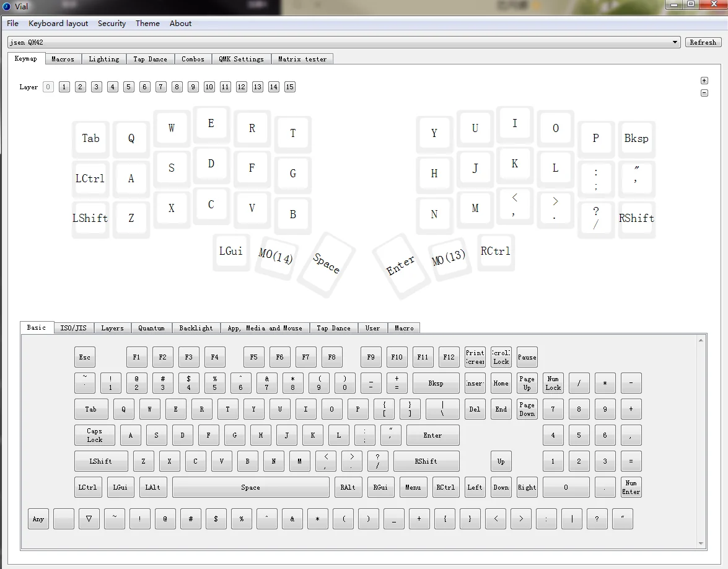The height and width of the screenshot is (569, 728).
Task: Click the plus icon to enlarge keymap
Action: point(704,81)
